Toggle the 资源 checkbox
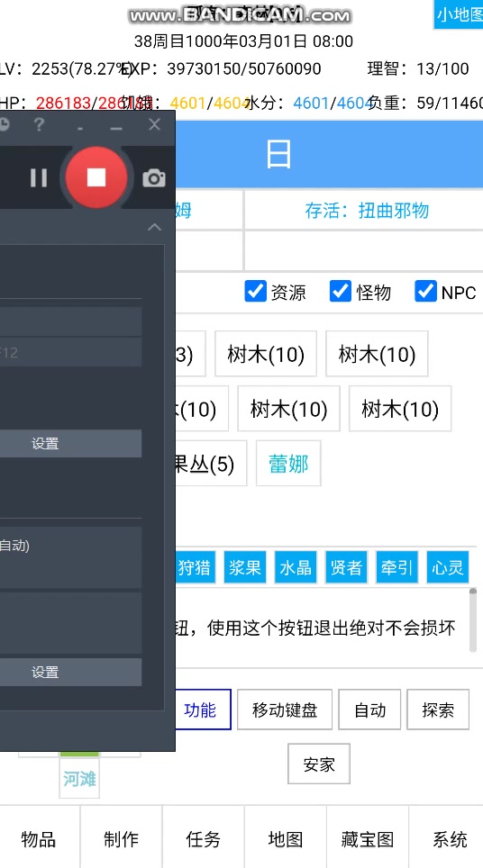This screenshot has width=483, height=868. pyautogui.click(x=255, y=291)
